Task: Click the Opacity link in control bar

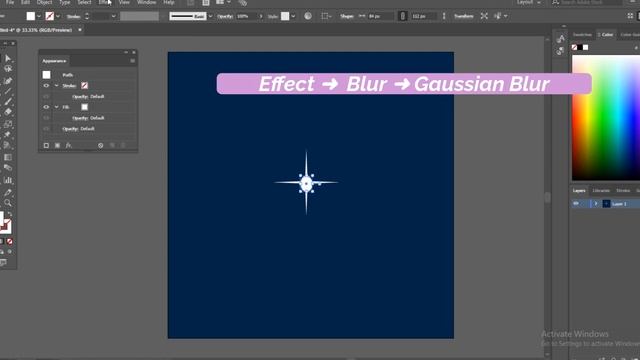Action: click(x=225, y=16)
